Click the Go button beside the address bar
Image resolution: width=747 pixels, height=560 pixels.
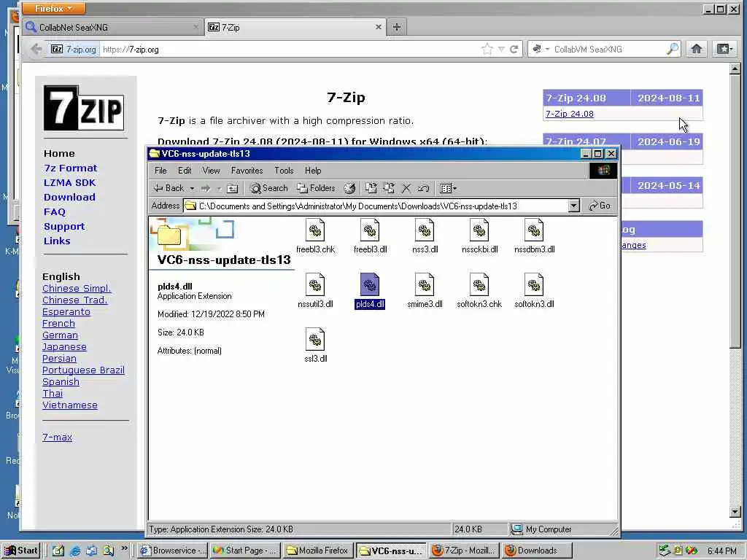[600, 206]
